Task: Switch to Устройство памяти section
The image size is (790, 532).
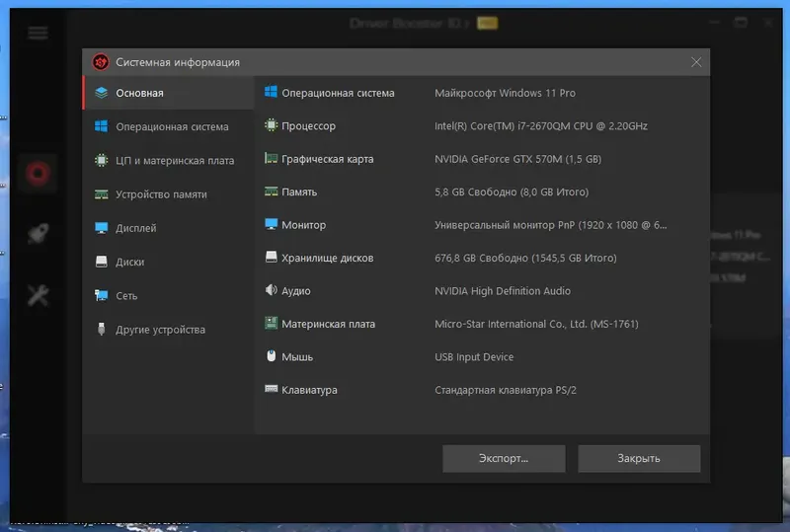Action: [168, 194]
